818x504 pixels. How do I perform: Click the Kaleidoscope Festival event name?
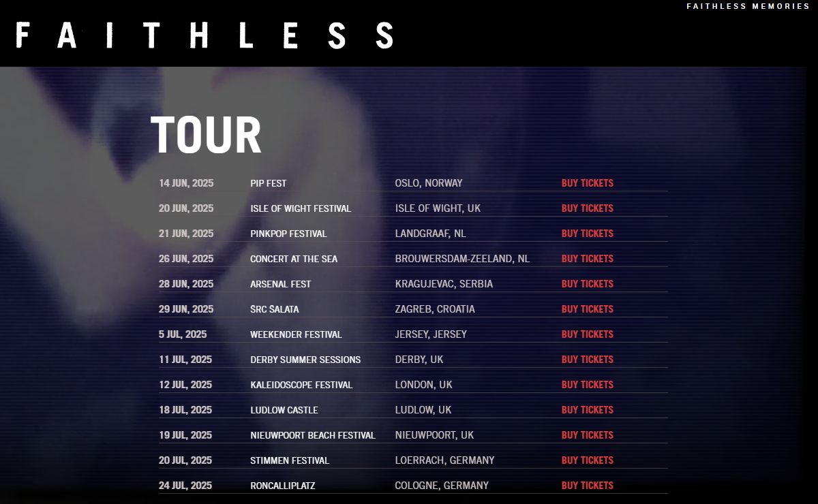301,385
